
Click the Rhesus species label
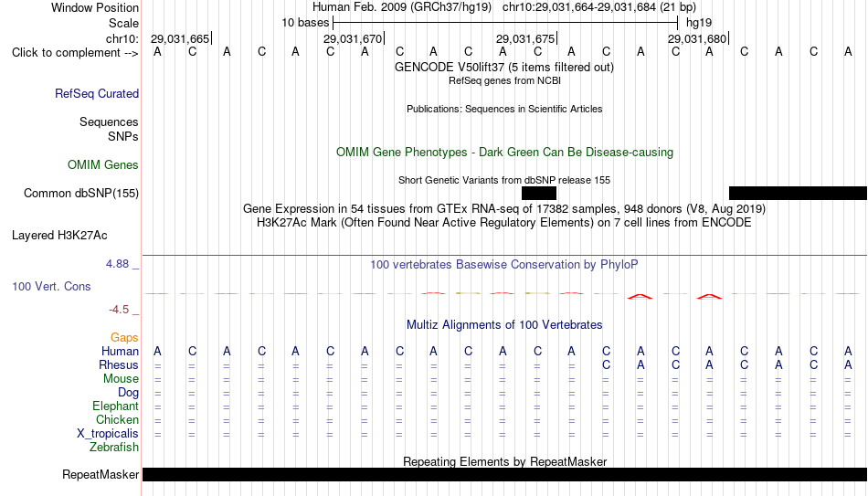119,365
